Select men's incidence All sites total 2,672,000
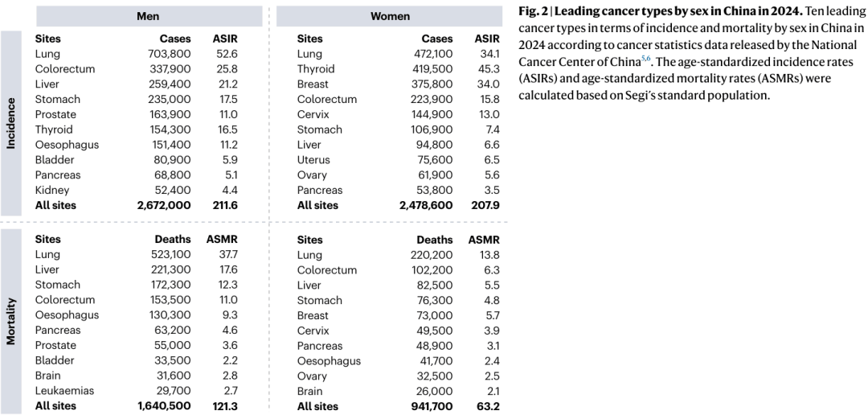Viewport: 868px width, 415px height. point(164,205)
